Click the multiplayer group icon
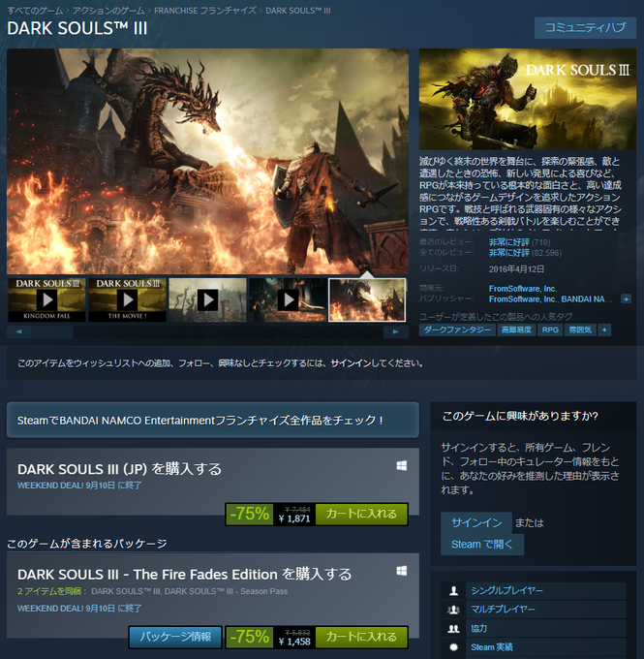This screenshot has width=644, height=659. click(x=453, y=610)
